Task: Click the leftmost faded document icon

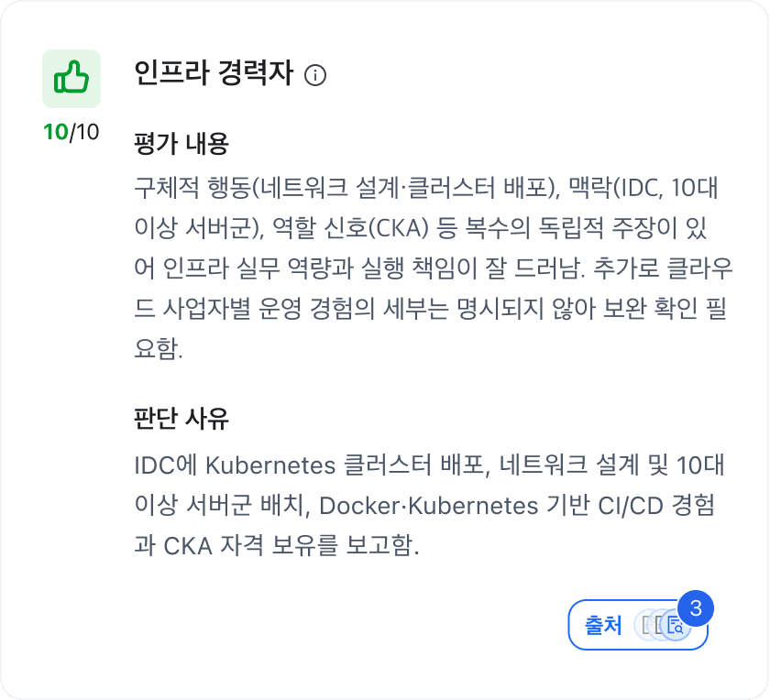Action: 644,625
